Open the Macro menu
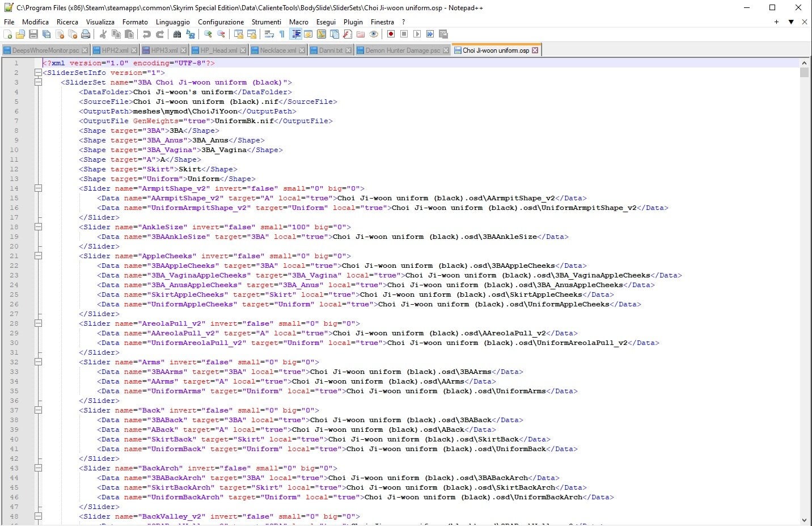Viewport: 812px width, 526px height. [x=299, y=22]
